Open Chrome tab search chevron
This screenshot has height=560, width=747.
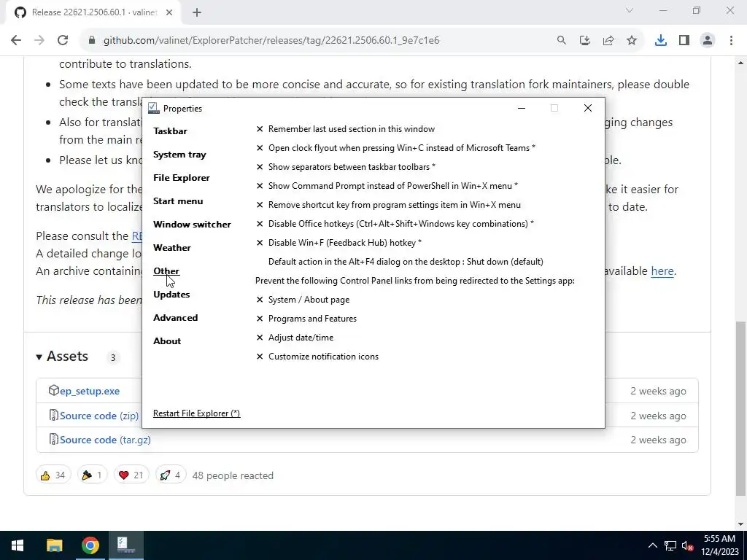[630, 10]
